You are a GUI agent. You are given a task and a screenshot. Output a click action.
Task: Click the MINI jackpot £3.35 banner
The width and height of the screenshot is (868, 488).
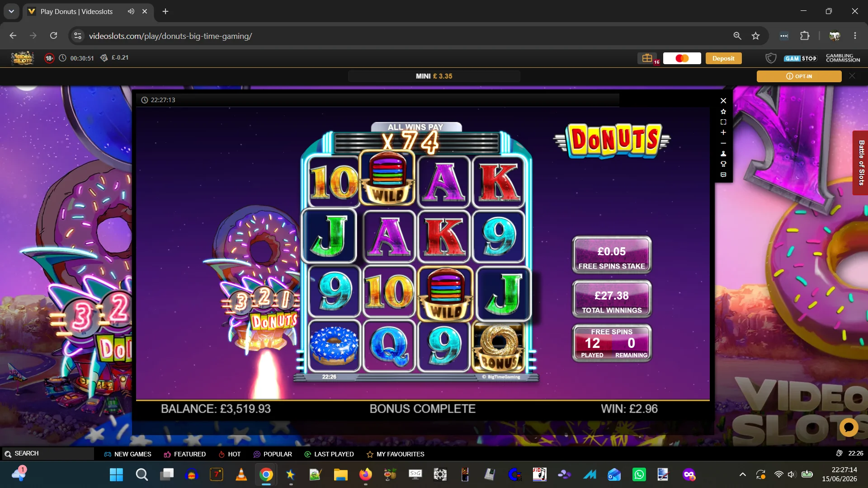click(434, 76)
